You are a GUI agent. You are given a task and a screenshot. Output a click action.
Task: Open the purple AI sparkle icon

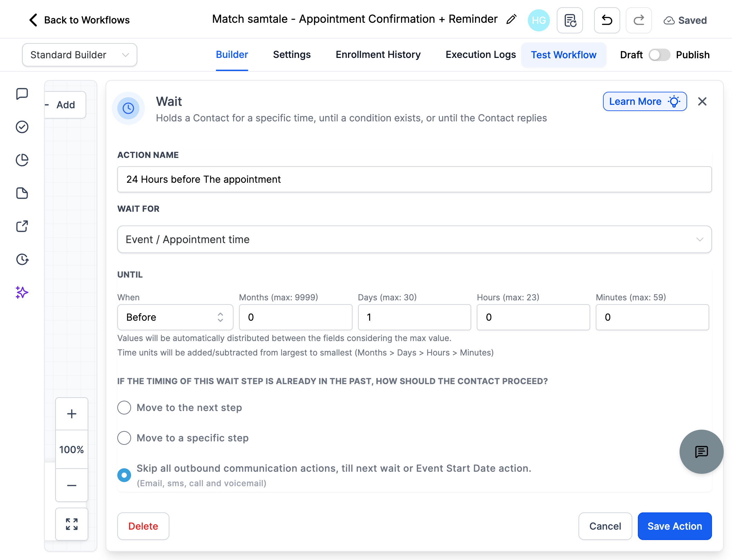pyautogui.click(x=22, y=292)
